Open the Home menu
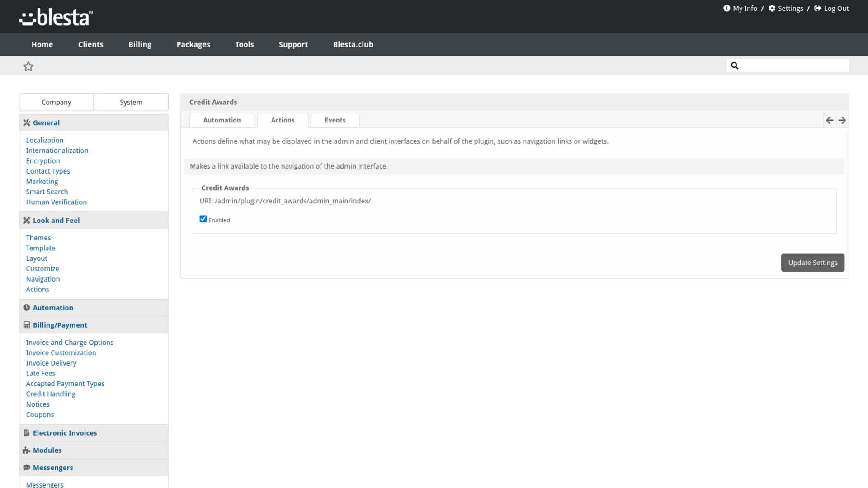Screen dimensions: 868x488 (x=42, y=44)
